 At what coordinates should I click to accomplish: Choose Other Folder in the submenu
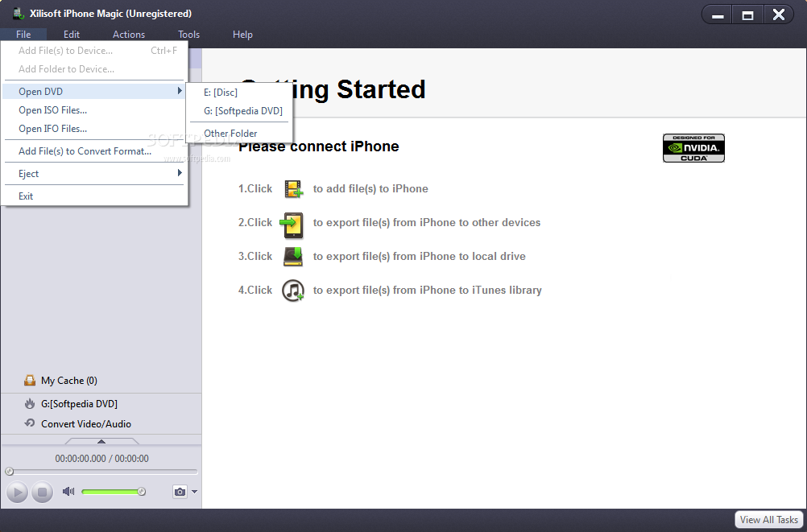coord(239,134)
